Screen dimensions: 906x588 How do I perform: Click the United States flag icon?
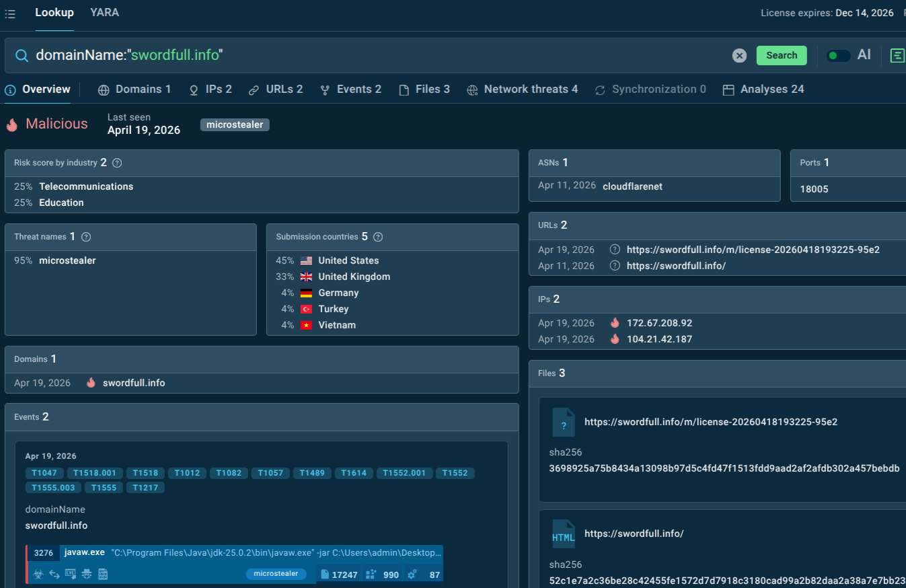307,260
